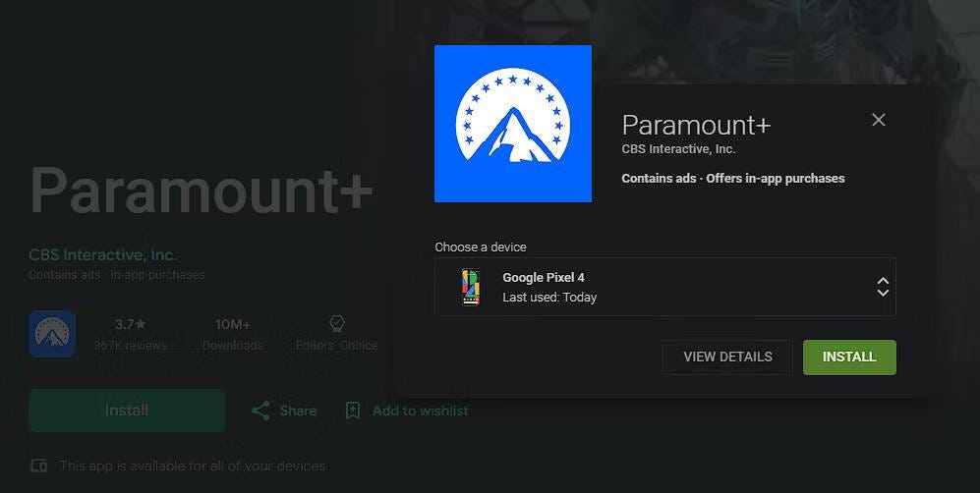The width and height of the screenshot is (980, 493).
Task: Close the Paramount+ install dialog
Action: 878,120
